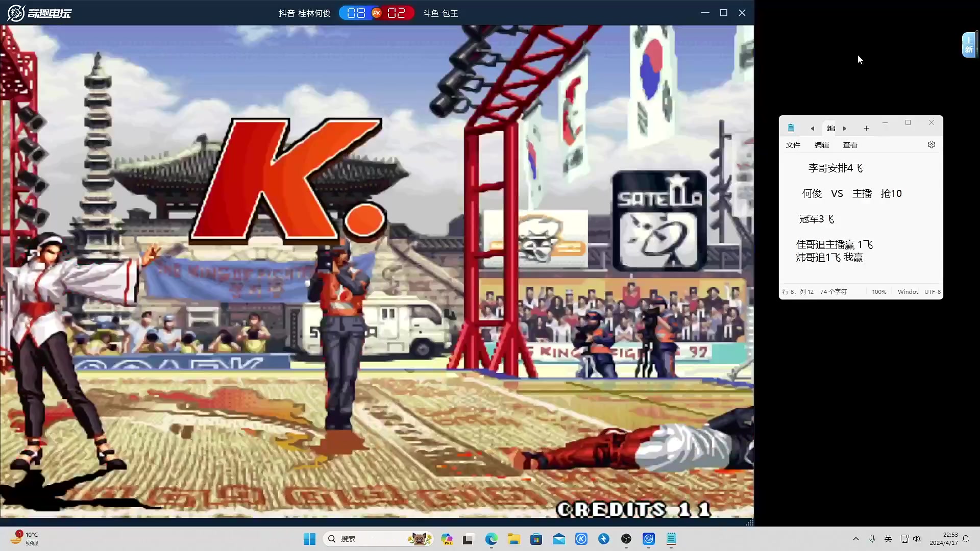This screenshot has width=980, height=551.
Task: Switch input language 英 indicator
Action: 888,539
